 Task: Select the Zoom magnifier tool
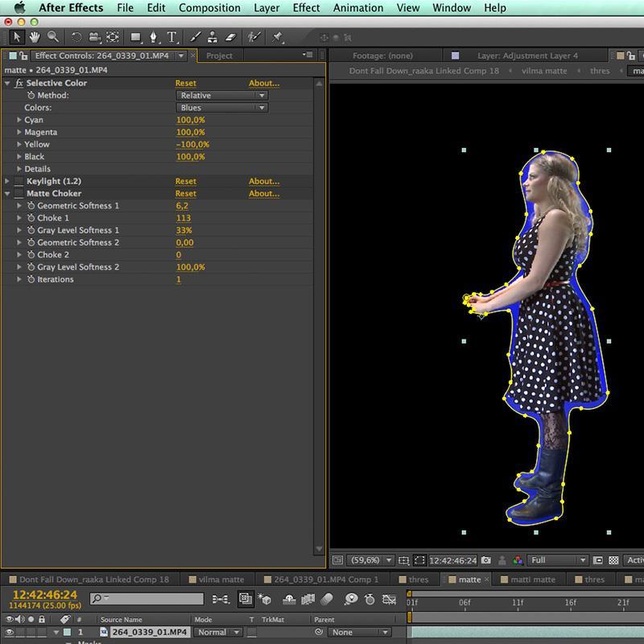(x=52, y=37)
